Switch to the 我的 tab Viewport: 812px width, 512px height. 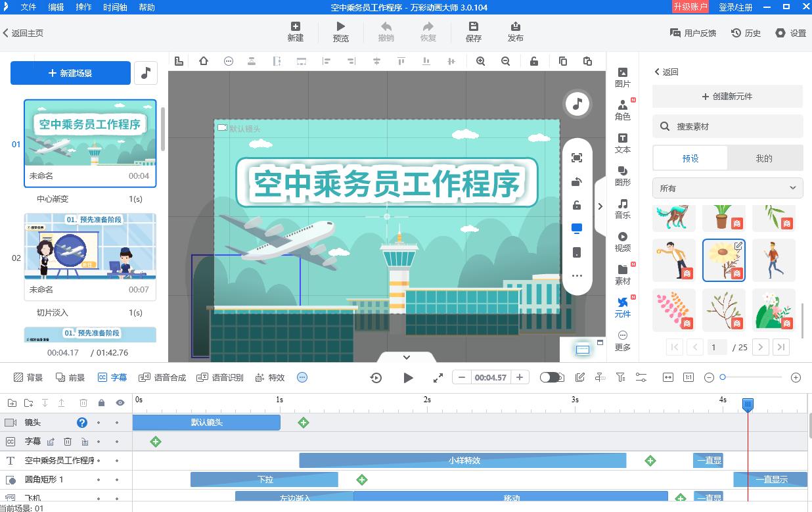click(765, 158)
